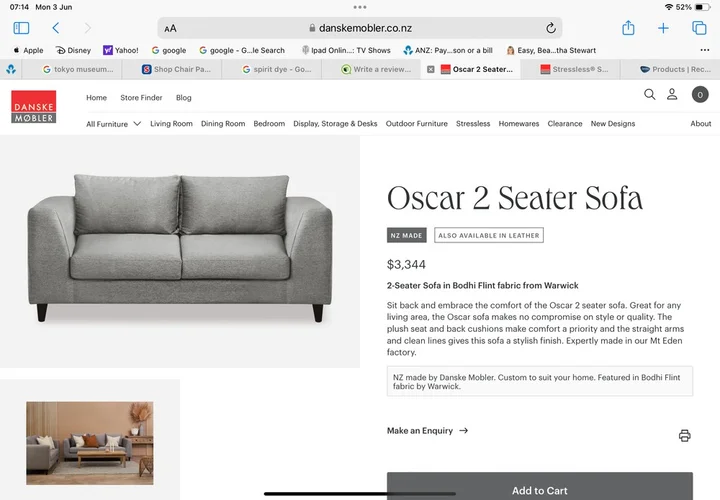View the shopping cart counter badge
This screenshot has width=720, height=500.
[x=700, y=95]
